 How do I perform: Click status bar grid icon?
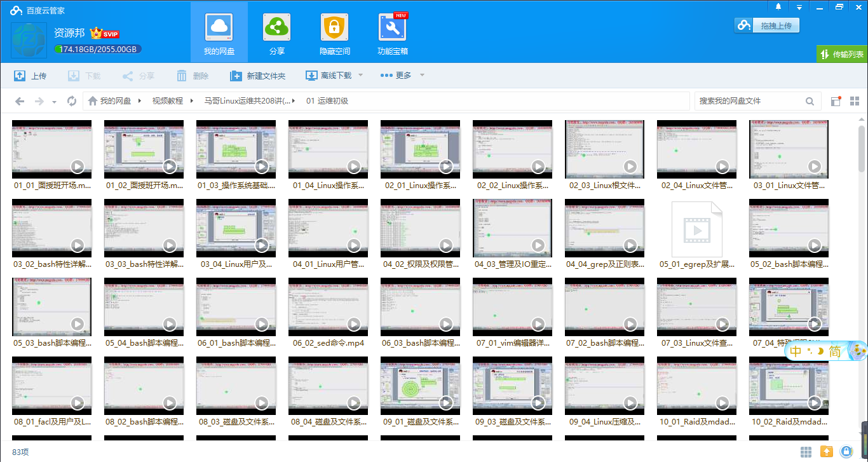point(806,452)
